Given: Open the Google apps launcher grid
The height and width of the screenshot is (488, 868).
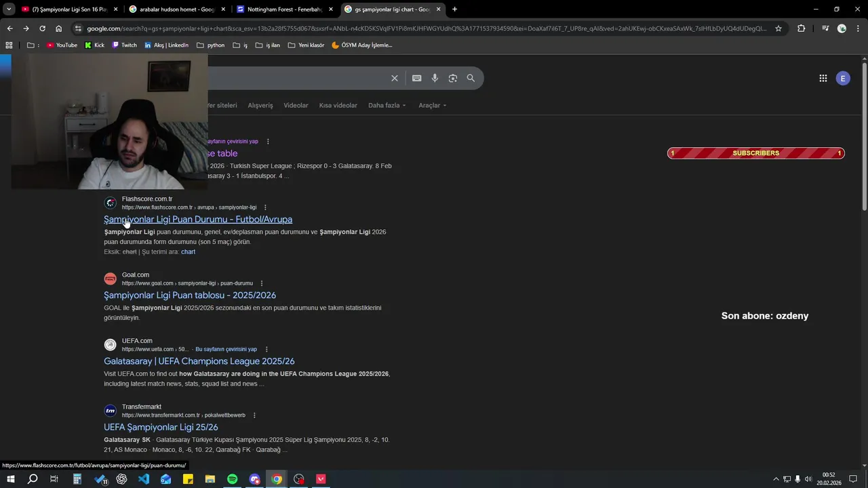Looking at the screenshot, I should click(823, 78).
